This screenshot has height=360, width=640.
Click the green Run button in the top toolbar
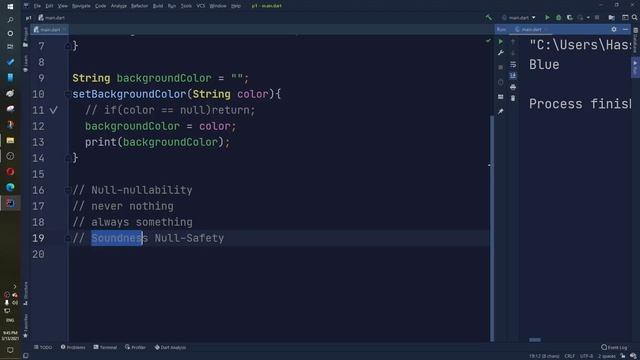click(x=547, y=18)
